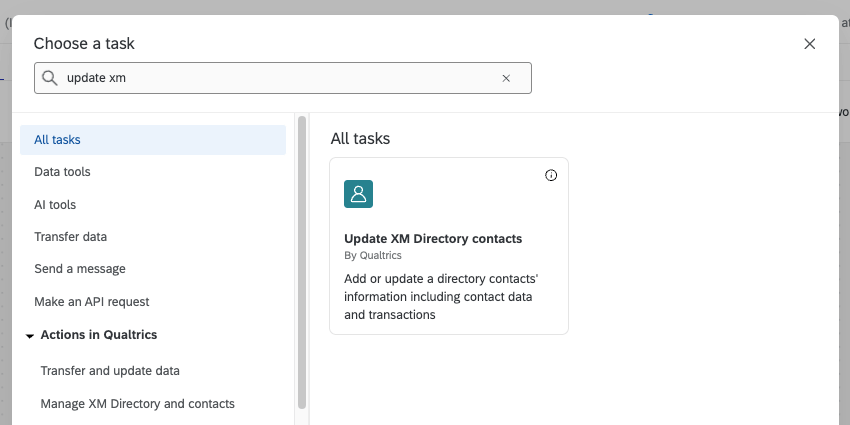Screen dimensions: 850x425
Task: Click the All tasks results heading
Action: click(x=360, y=138)
